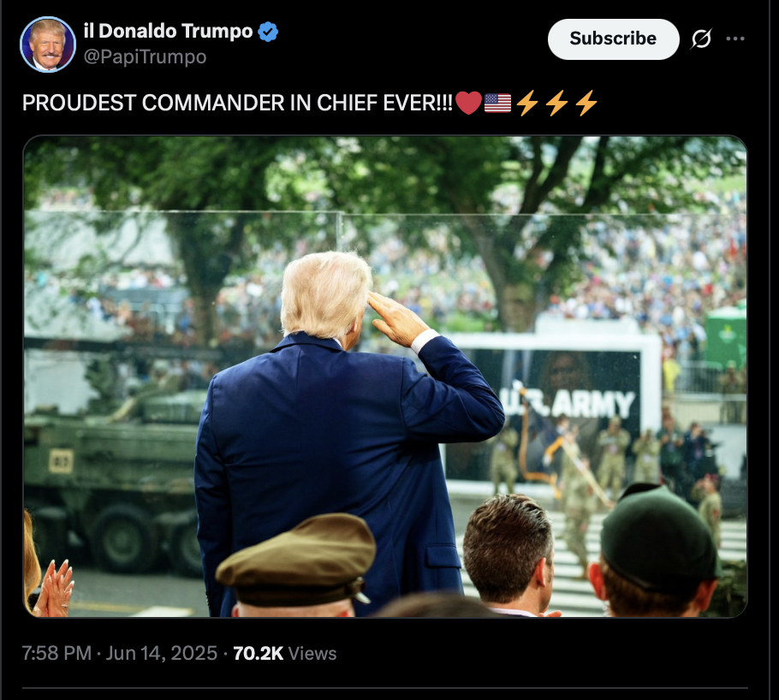Screen dimensions: 779x700
Task: Click the Subscribe button
Action: (x=613, y=39)
